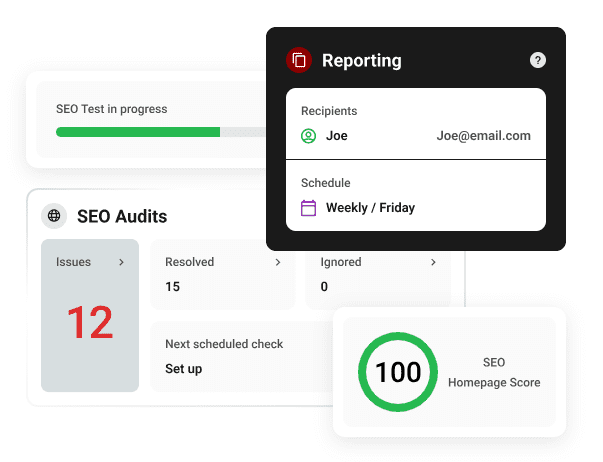The width and height of the screenshot is (603, 462).
Task: Open the Issues card label
Action: [73, 262]
